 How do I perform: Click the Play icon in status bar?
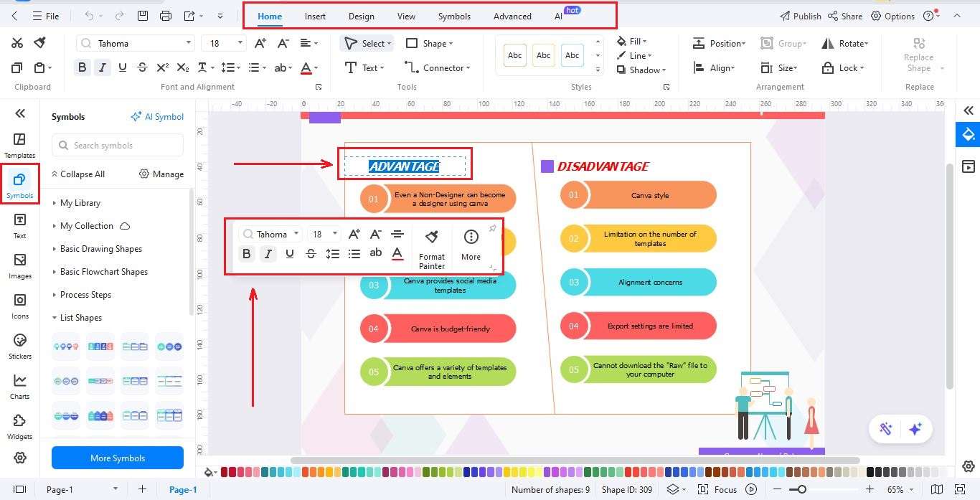point(751,489)
